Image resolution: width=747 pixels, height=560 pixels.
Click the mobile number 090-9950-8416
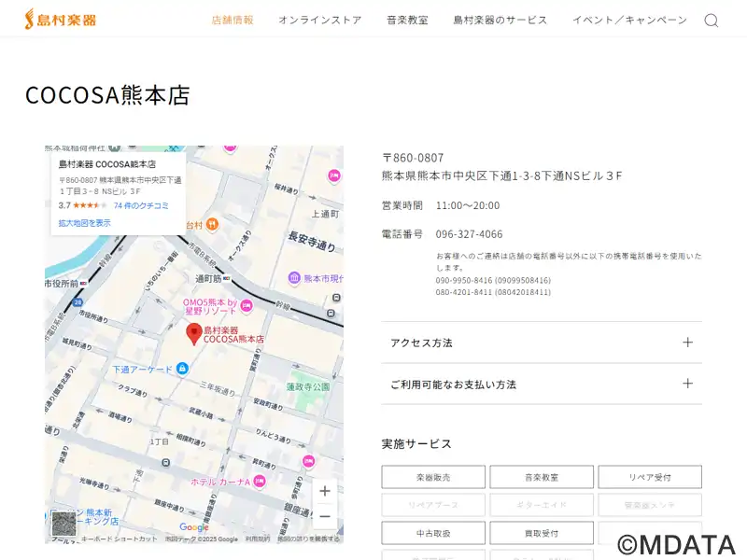[x=493, y=281]
